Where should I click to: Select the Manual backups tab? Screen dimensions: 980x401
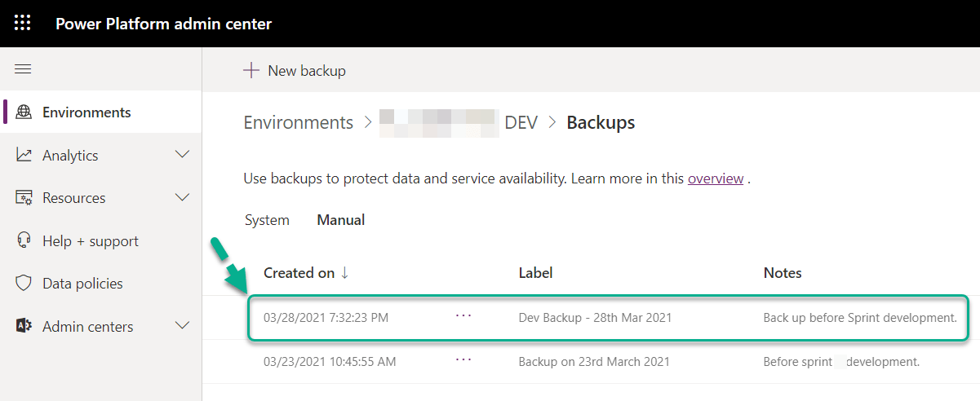(340, 220)
